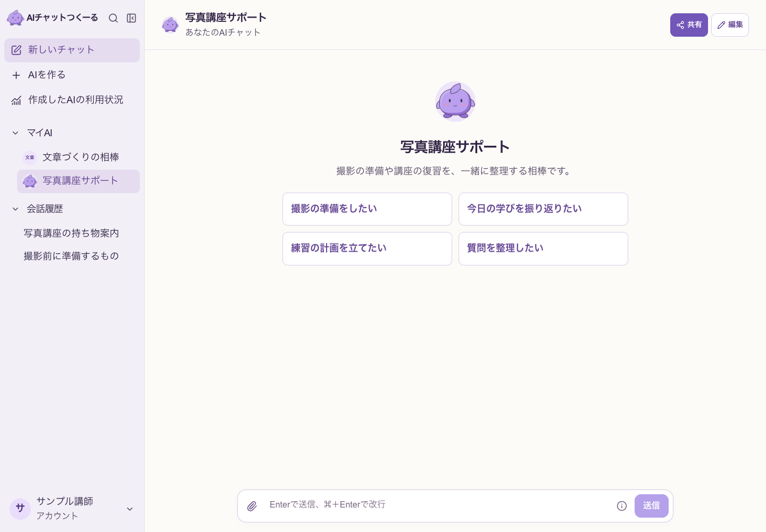Choose the 質問を整理したい suggestion
Image resolution: width=766 pixels, height=532 pixels.
click(543, 248)
